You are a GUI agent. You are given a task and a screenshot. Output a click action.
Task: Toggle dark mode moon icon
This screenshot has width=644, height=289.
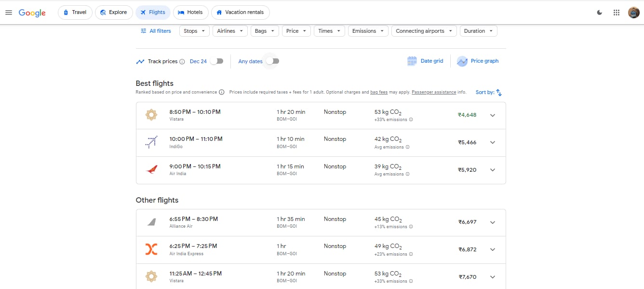click(600, 13)
